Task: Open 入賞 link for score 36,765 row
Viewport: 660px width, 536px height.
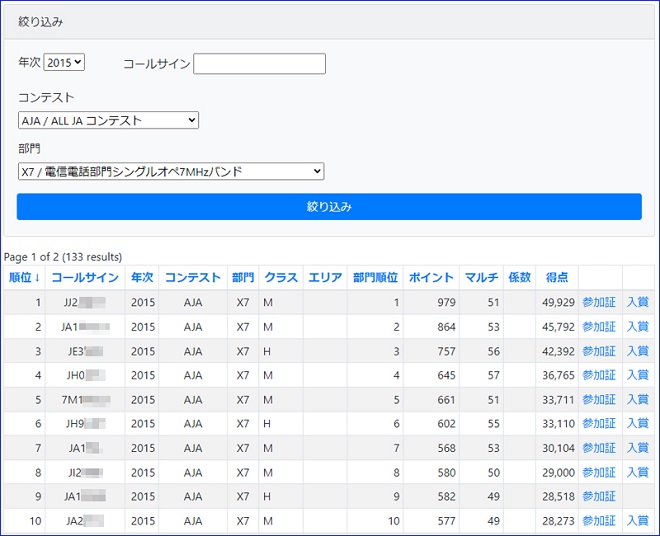Action: tap(638, 375)
